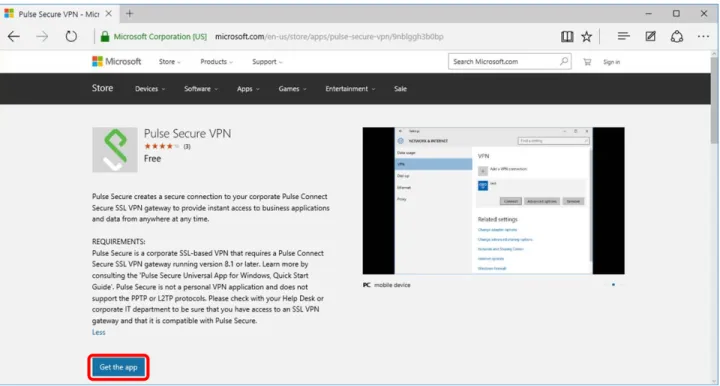Click the blue screenshot pagination dot
This screenshot has width=720, height=386.
[613, 285]
